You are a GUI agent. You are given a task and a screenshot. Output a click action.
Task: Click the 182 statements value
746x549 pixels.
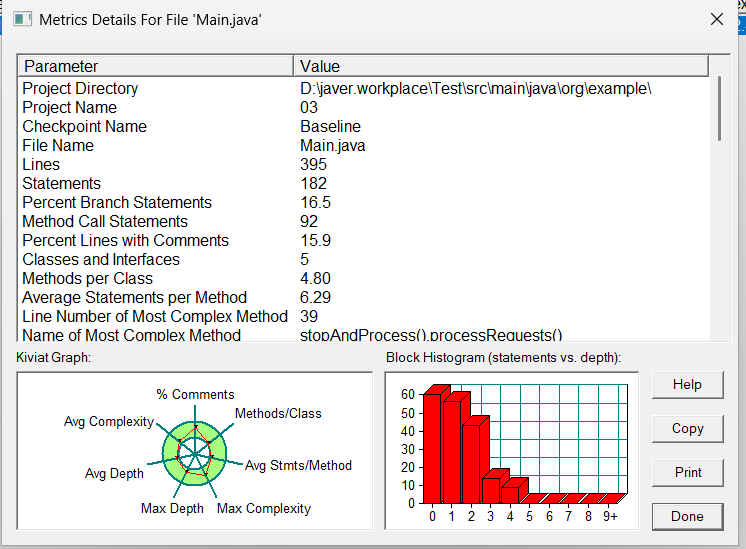(313, 184)
